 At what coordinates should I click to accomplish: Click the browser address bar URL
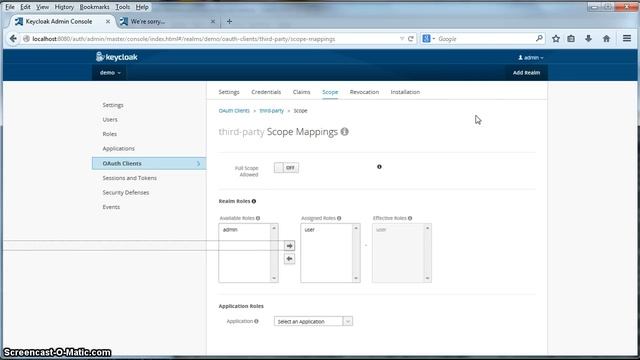coord(184,39)
